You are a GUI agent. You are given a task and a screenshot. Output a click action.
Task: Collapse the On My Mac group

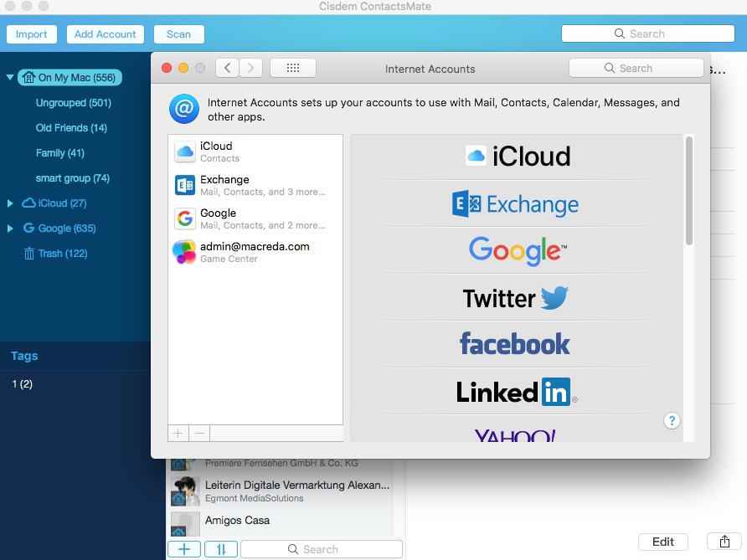9,77
